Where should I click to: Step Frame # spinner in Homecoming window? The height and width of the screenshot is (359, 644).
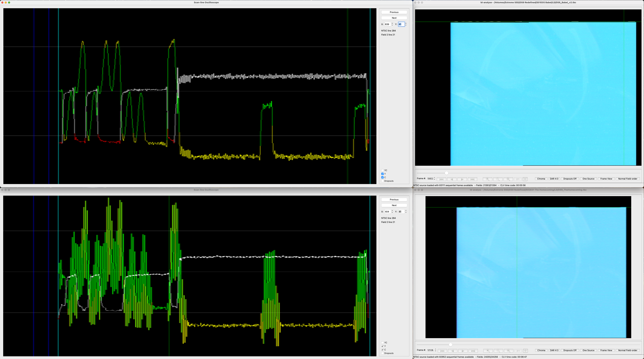[x=435, y=349]
